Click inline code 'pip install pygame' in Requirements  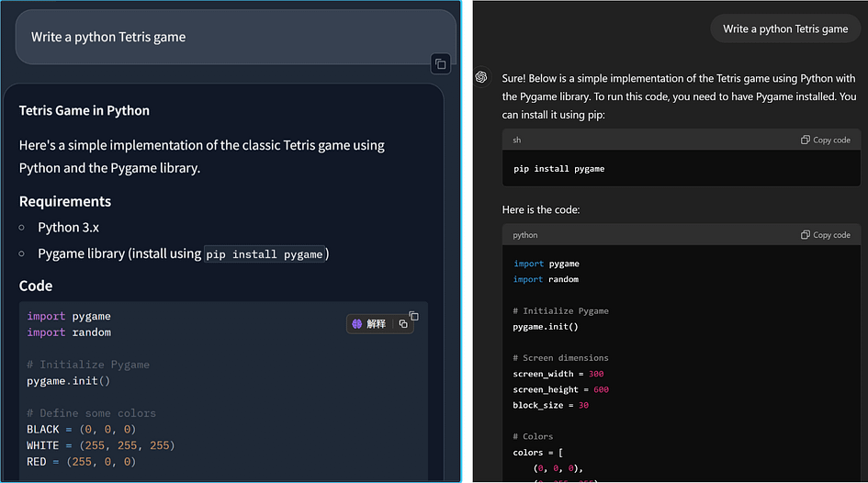coord(265,254)
